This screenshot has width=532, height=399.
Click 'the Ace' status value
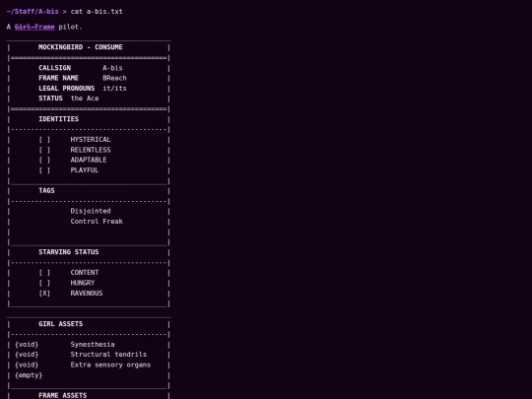[85, 99]
